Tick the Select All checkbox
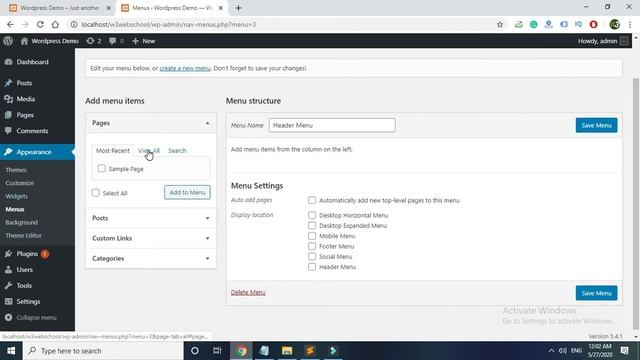The height and width of the screenshot is (360, 640). [96, 193]
